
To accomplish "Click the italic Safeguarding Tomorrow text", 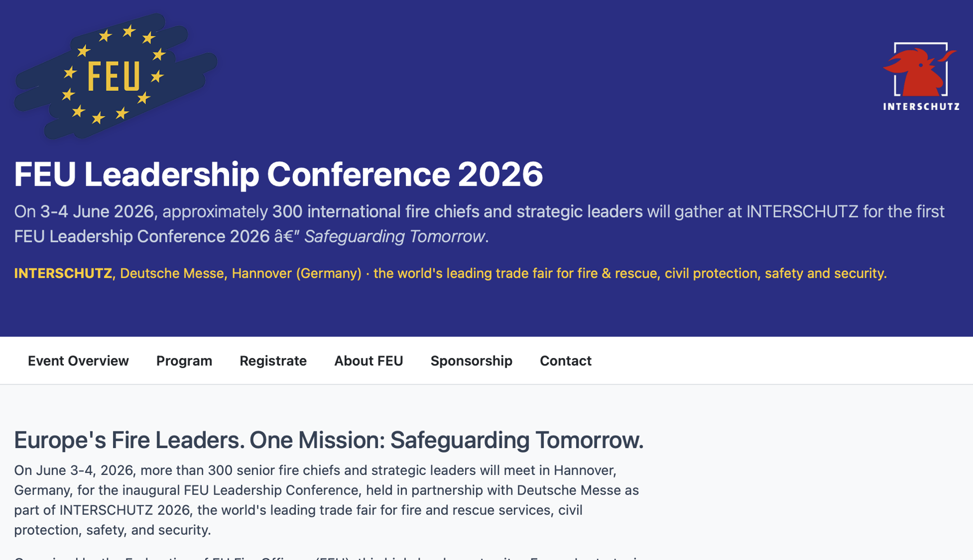I will [x=394, y=236].
